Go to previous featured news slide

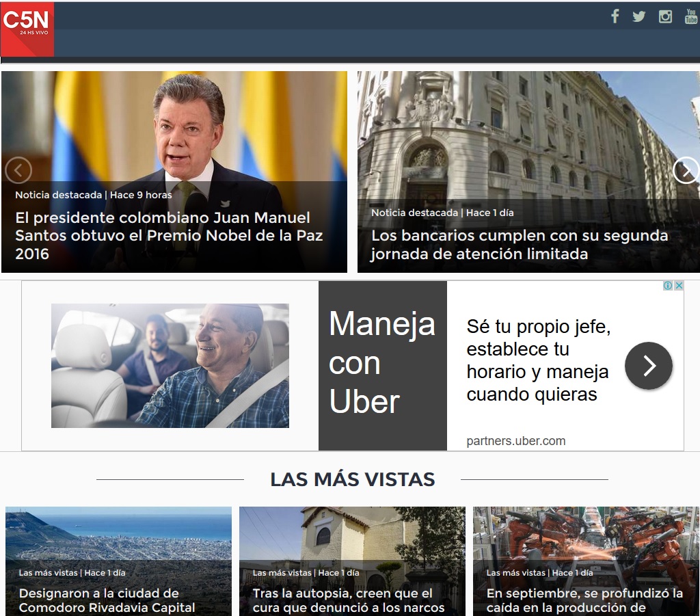(x=18, y=170)
